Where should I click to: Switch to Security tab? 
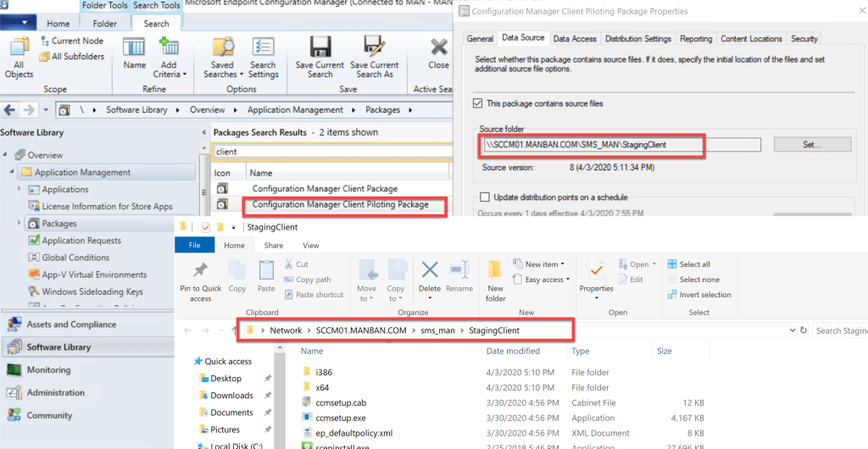click(x=804, y=39)
